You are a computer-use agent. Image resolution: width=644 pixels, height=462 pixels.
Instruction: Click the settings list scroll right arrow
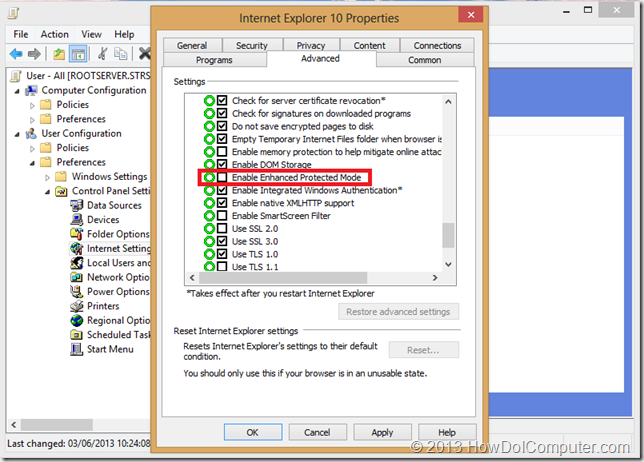tap(435, 278)
